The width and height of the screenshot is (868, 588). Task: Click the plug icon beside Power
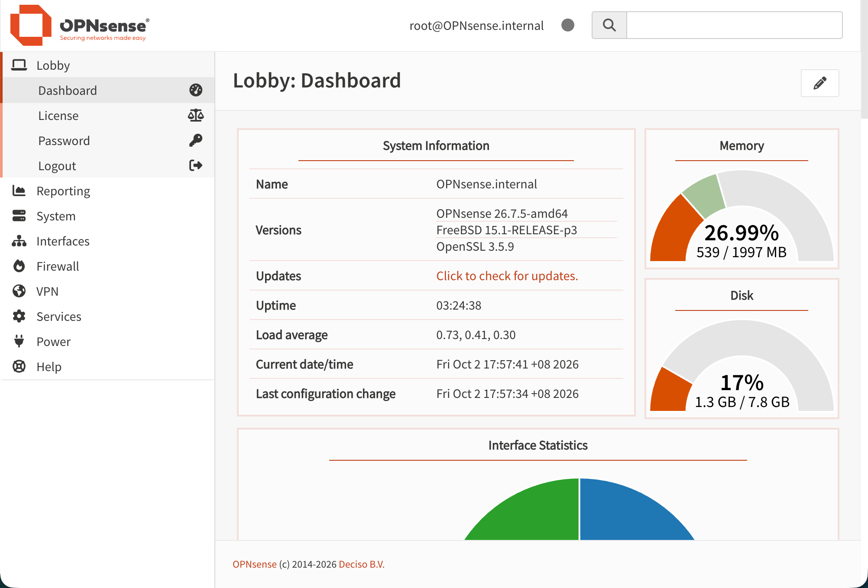[x=19, y=341]
